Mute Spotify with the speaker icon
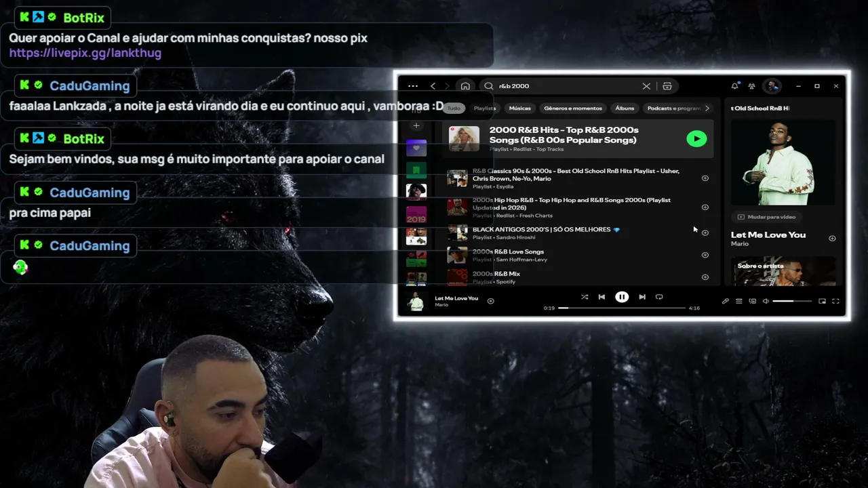Image resolution: width=868 pixels, height=488 pixels. 766,301
